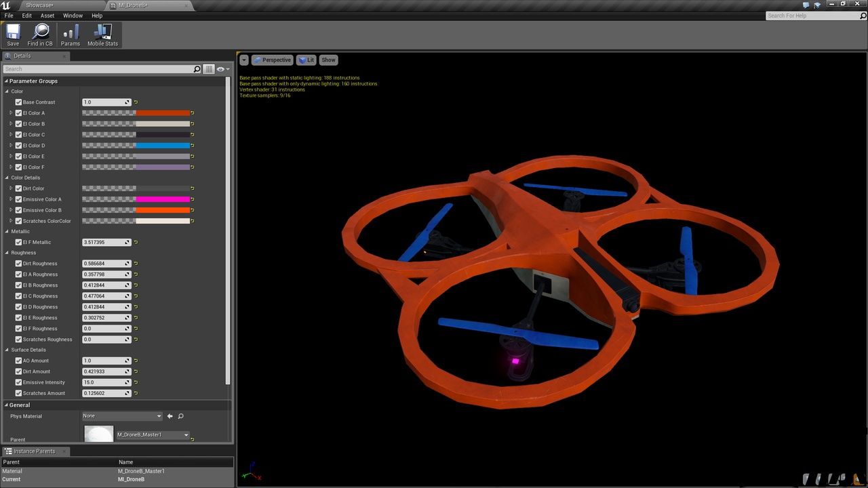Screen dimensions: 868x488
Task: Click the Save toolbar icon
Action: click(x=13, y=35)
